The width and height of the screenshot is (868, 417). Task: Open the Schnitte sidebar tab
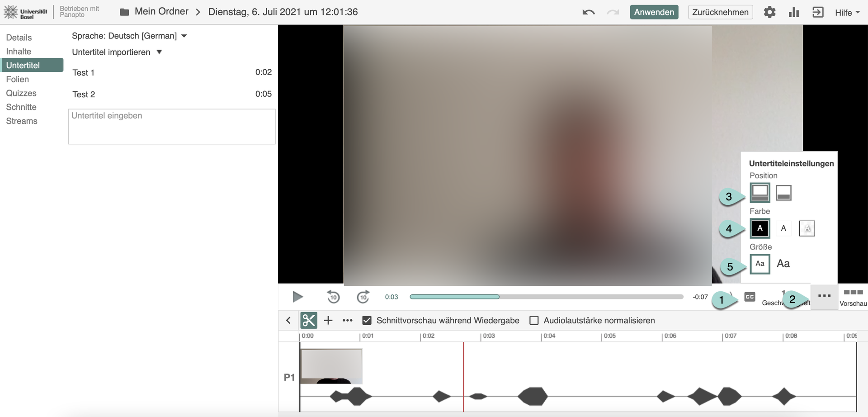pos(21,107)
